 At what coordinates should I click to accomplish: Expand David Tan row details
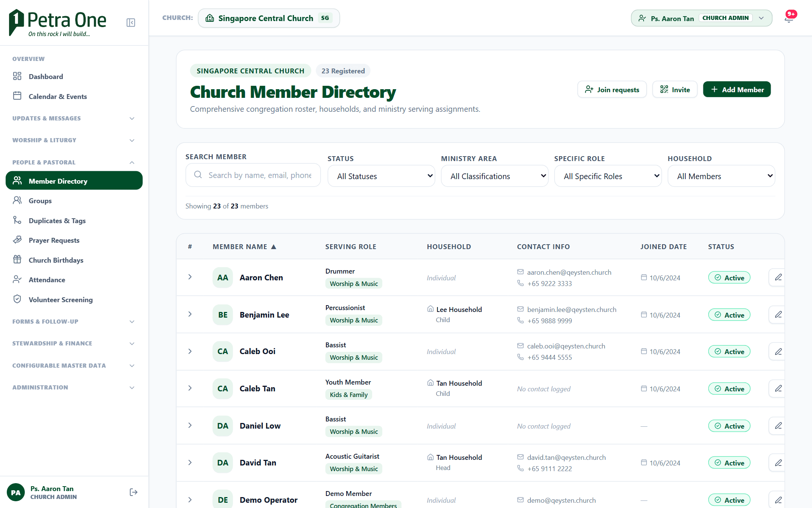pyautogui.click(x=190, y=462)
